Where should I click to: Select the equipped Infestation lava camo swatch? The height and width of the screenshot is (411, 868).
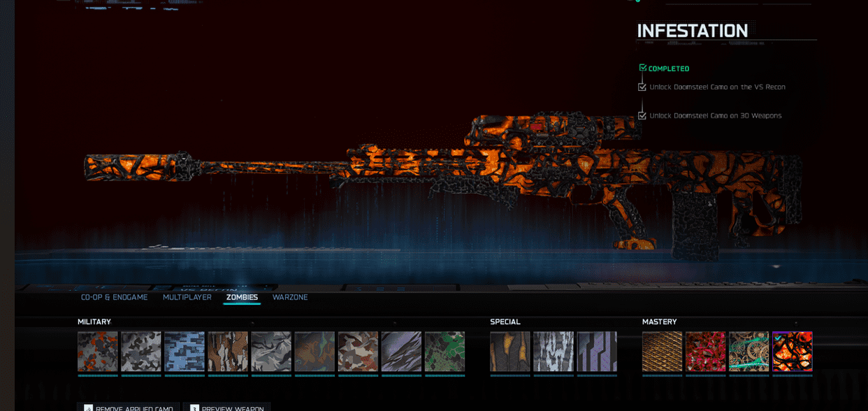(792, 351)
